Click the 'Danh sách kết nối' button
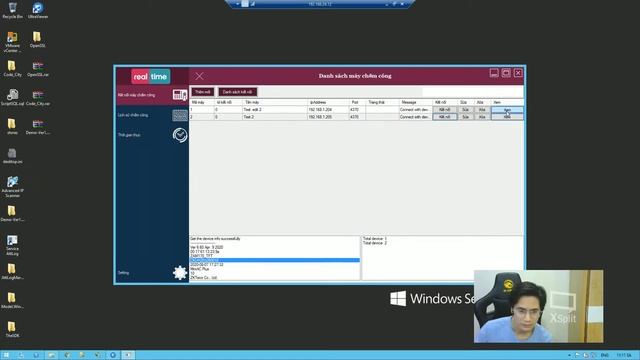 tap(237, 92)
